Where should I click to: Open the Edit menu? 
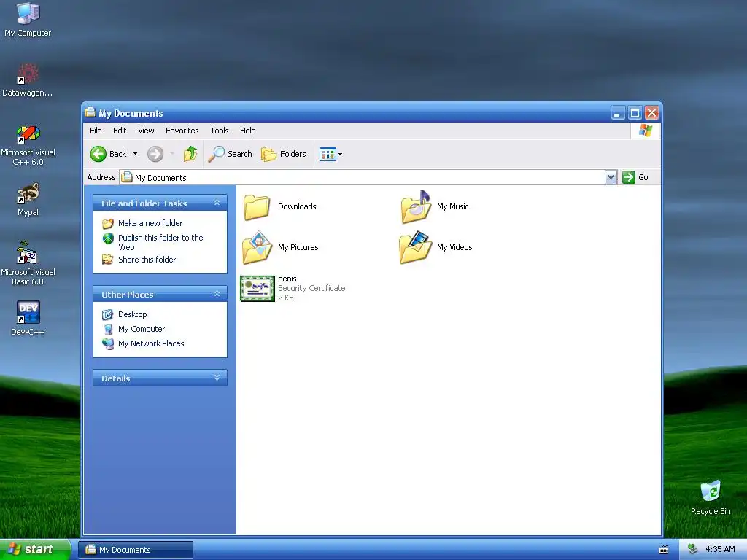(120, 131)
